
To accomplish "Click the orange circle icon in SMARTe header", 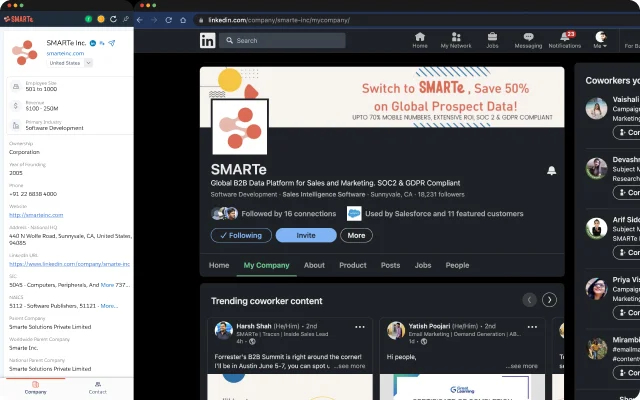I will [101, 19].
